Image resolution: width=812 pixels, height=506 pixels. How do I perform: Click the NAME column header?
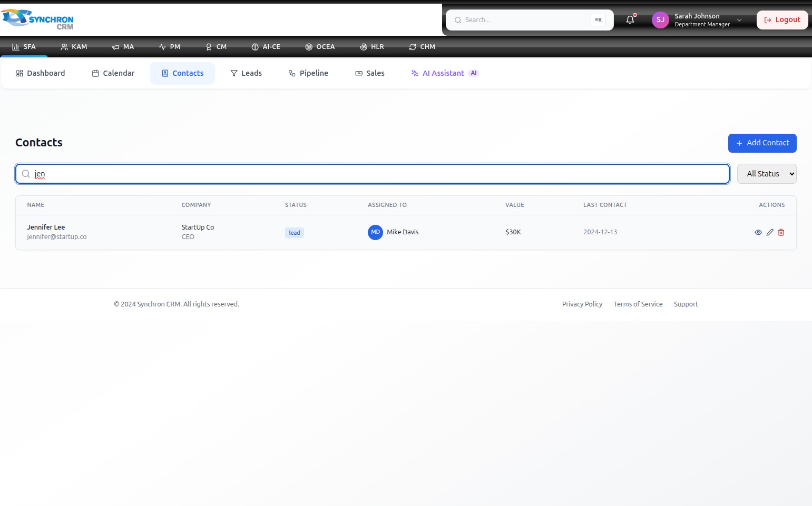[x=36, y=205]
